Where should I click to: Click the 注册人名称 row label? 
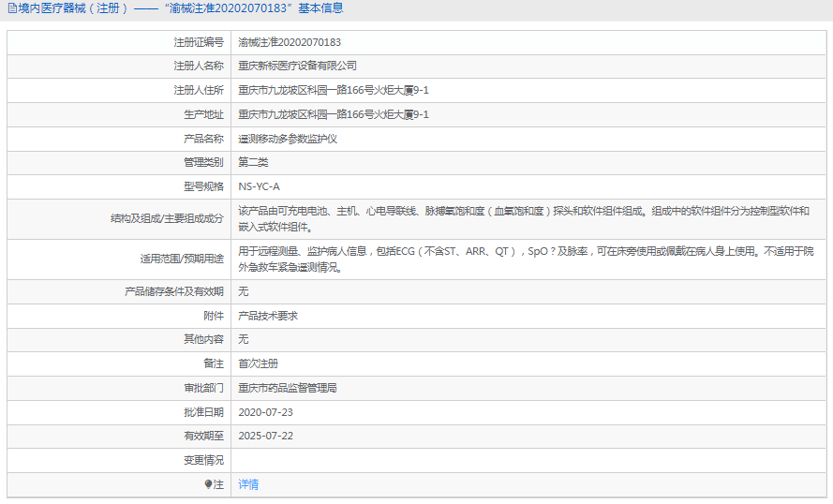coord(199,66)
